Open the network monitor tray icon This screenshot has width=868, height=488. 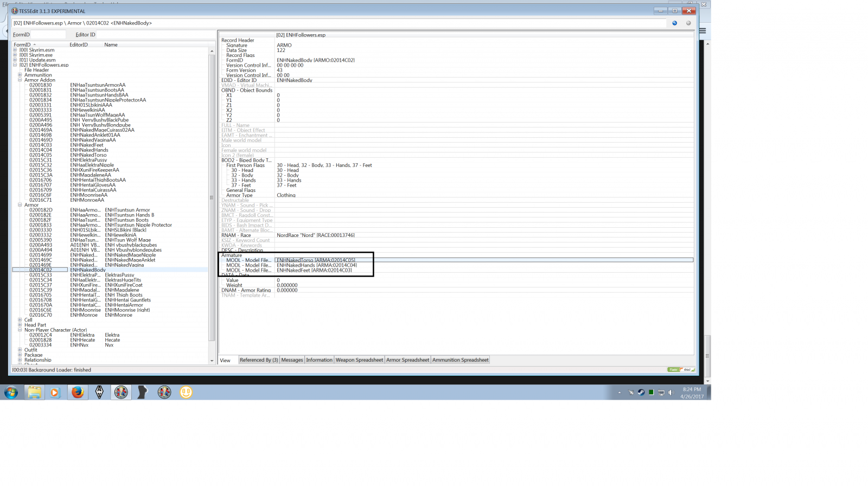point(661,393)
